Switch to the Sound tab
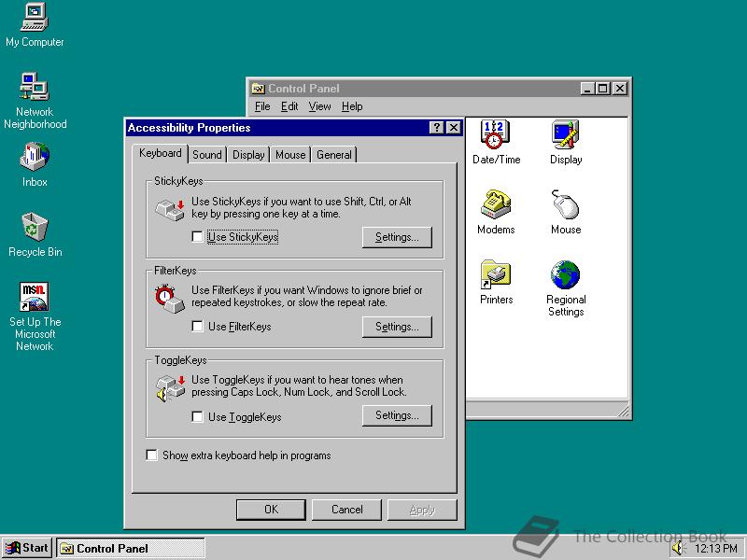This screenshot has width=747, height=560. coord(206,155)
